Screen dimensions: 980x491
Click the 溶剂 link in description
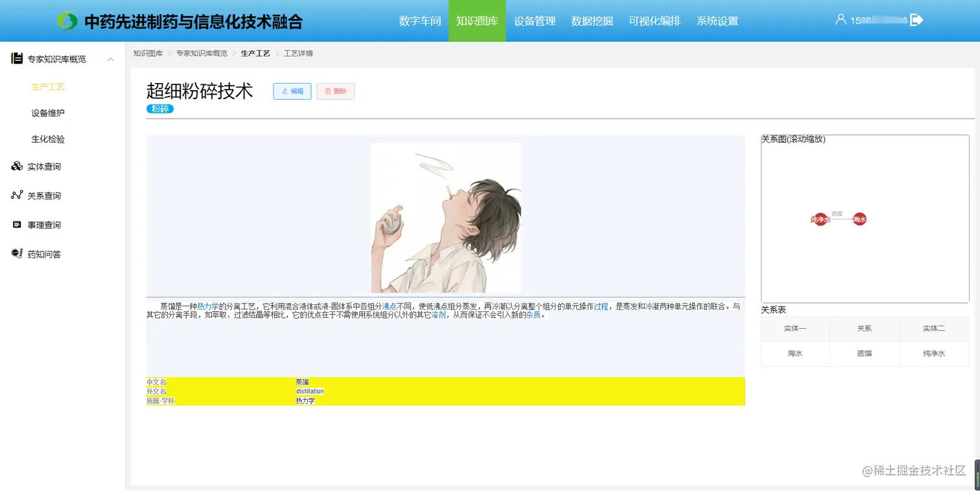coord(439,315)
